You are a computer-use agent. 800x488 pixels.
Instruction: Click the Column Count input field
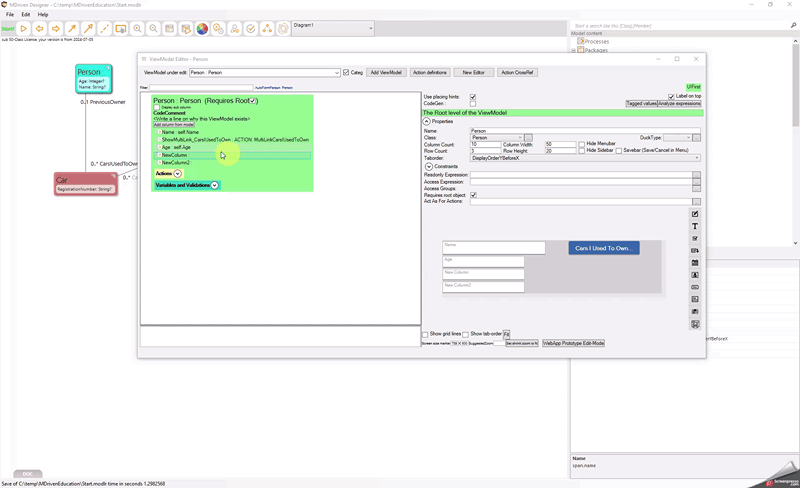click(x=485, y=144)
